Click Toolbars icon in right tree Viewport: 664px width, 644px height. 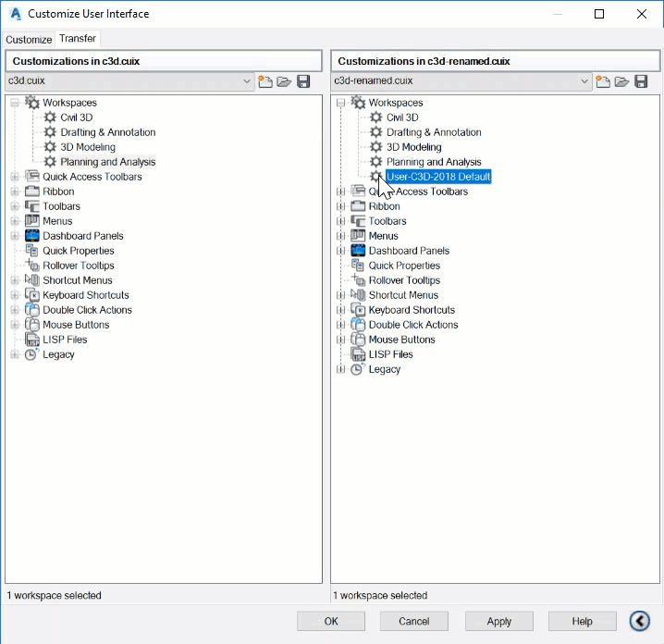tap(358, 221)
